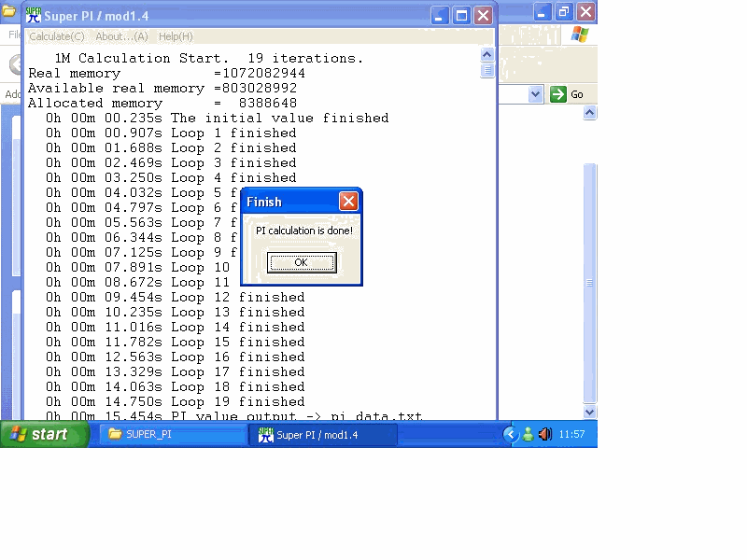
Task: Click the volume speaker tray icon
Action: [544, 434]
